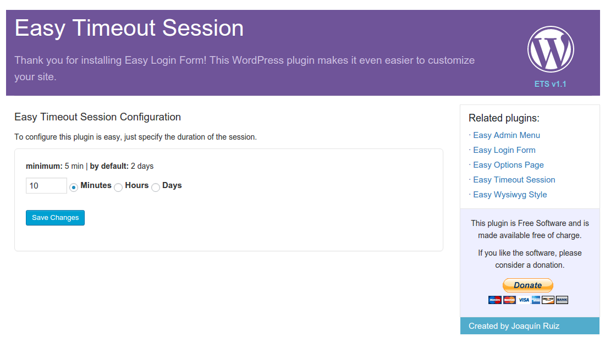Open the Easy Login Form link
The width and height of the screenshot is (616, 364).
(x=504, y=150)
